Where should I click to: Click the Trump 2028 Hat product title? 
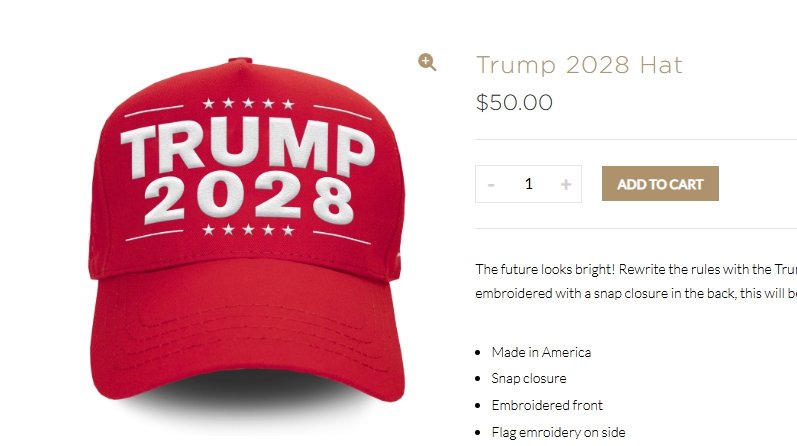pyautogui.click(x=579, y=65)
